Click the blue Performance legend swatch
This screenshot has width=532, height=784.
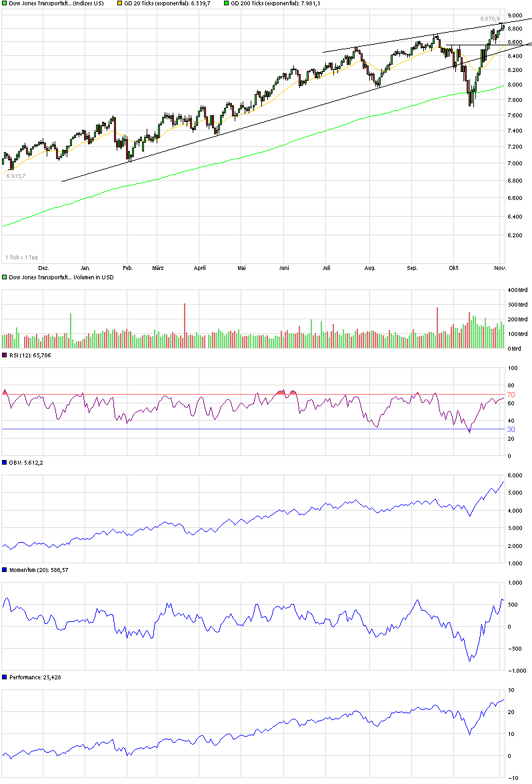[x=5, y=677]
